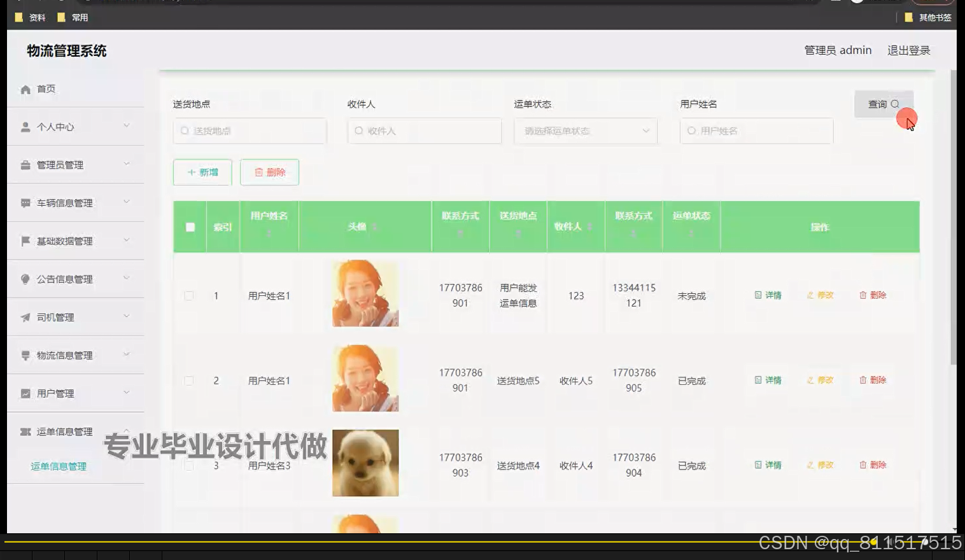Check the checkbox for row 3
The height and width of the screenshot is (560, 965).
click(189, 465)
